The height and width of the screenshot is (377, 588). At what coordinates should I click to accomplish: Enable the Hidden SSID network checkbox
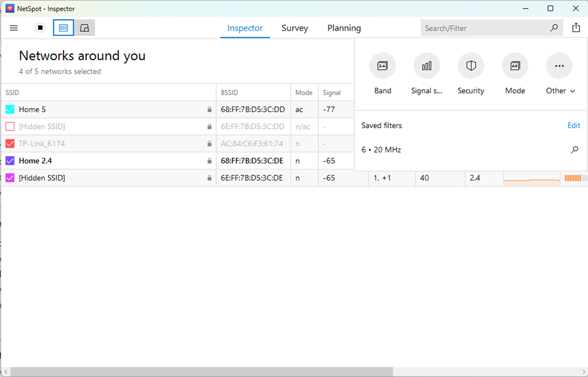[9, 126]
